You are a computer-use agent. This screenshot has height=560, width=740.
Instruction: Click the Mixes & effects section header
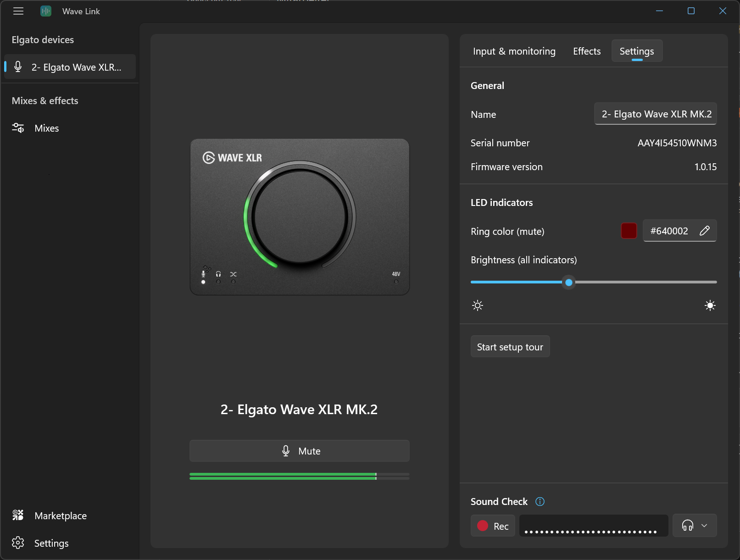45,100
